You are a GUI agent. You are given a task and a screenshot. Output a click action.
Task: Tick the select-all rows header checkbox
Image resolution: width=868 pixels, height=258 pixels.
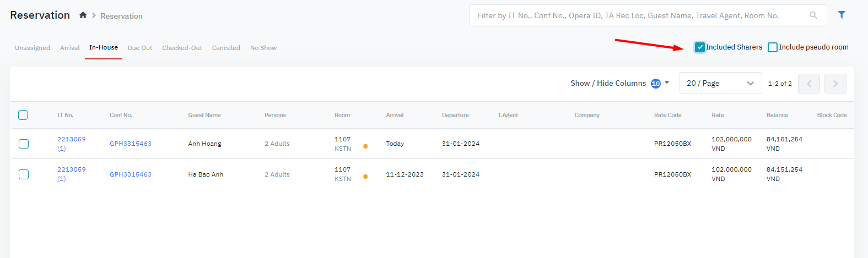[23, 115]
